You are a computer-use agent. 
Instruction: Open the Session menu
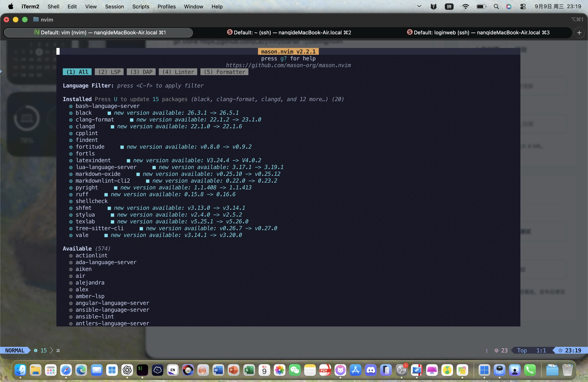114,7
